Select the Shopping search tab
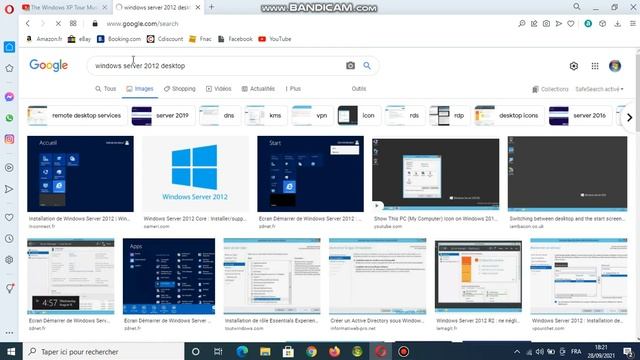640x360 pixels. pos(180,89)
